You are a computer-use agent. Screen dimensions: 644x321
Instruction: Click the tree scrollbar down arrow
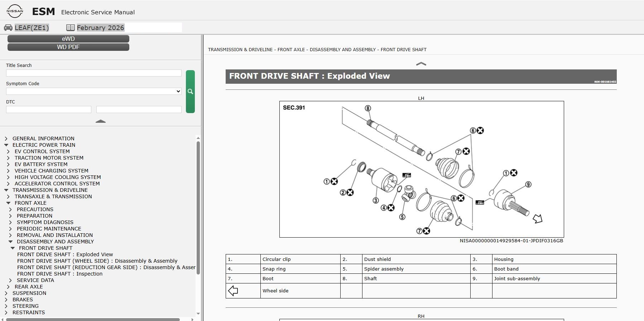[198, 313]
